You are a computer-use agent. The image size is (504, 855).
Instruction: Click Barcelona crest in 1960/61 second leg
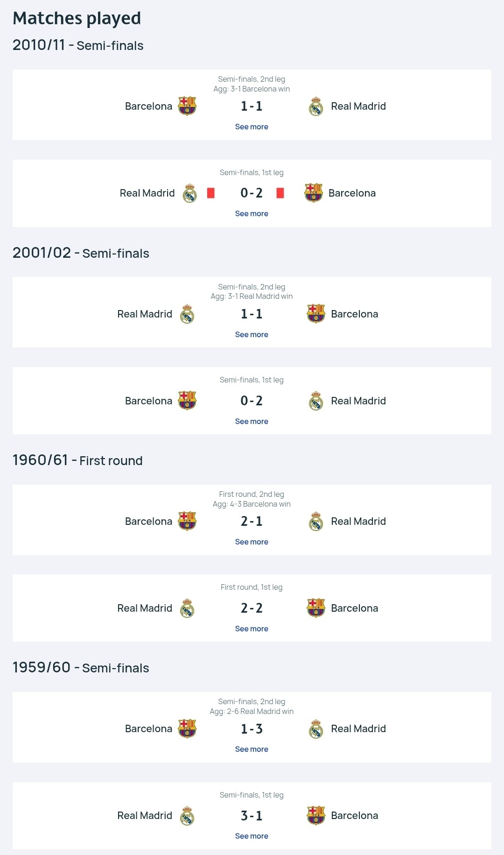(x=187, y=521)
